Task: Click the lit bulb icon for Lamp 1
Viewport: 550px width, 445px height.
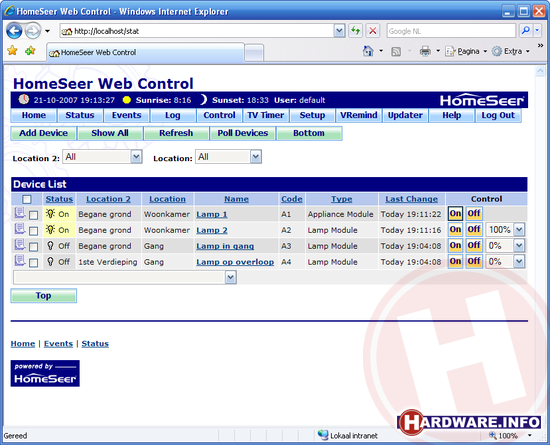Action: point(51,213)
